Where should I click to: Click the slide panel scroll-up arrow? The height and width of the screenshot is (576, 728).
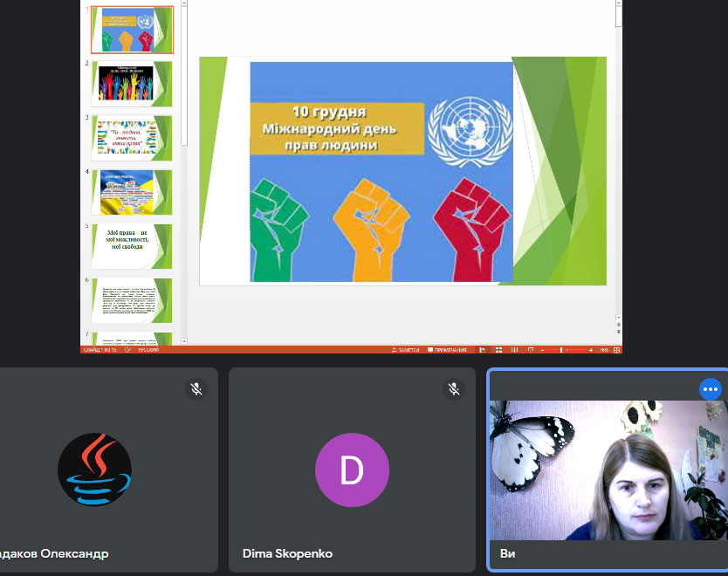[x=184, y=3]
